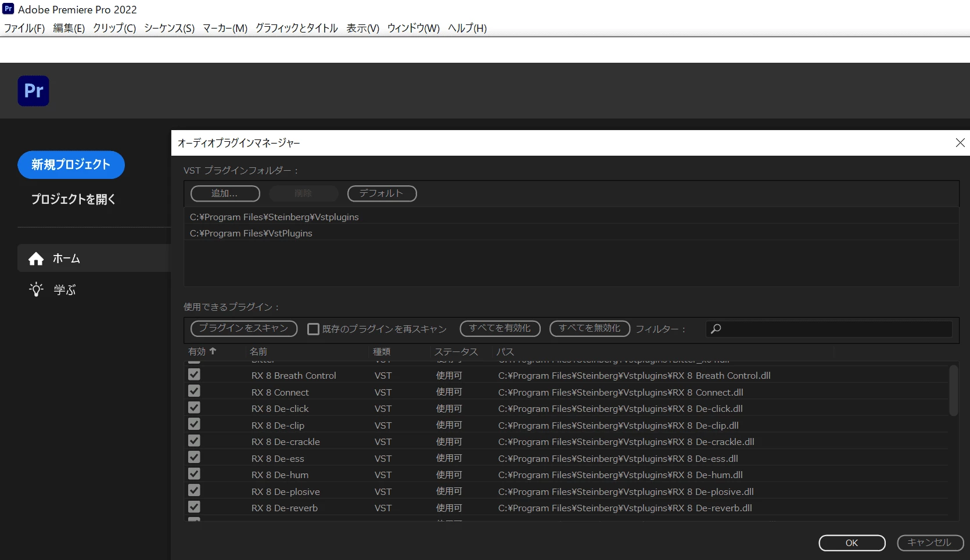Open the グラフィックとタイトル menu

[x=296, y=28]
